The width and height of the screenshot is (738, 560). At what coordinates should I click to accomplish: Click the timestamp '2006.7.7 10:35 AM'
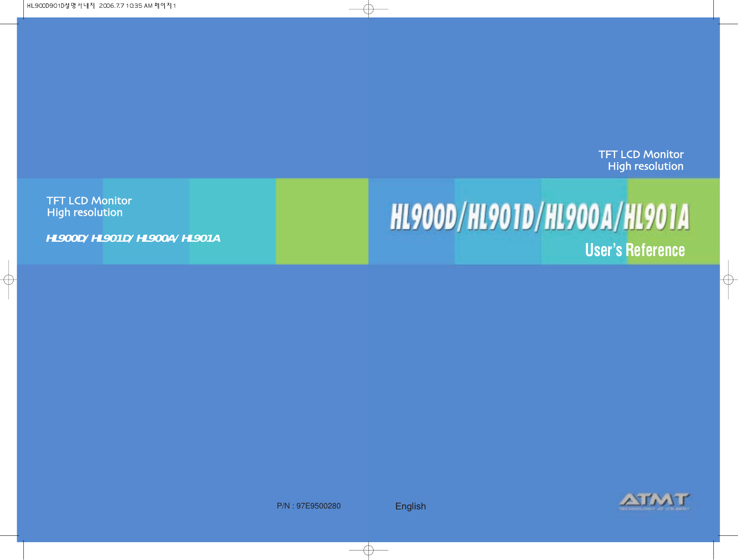click(126, 6)
